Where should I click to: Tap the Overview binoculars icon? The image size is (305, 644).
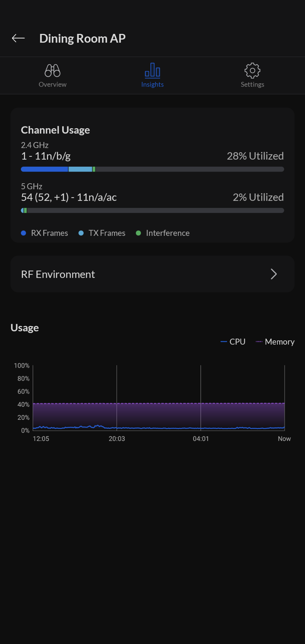point(53,71)
